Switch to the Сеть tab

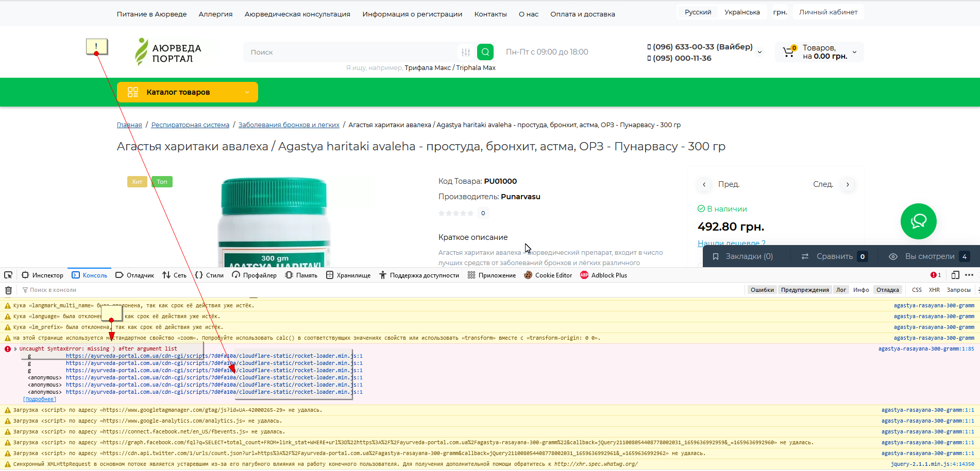(x=174, y=275)
